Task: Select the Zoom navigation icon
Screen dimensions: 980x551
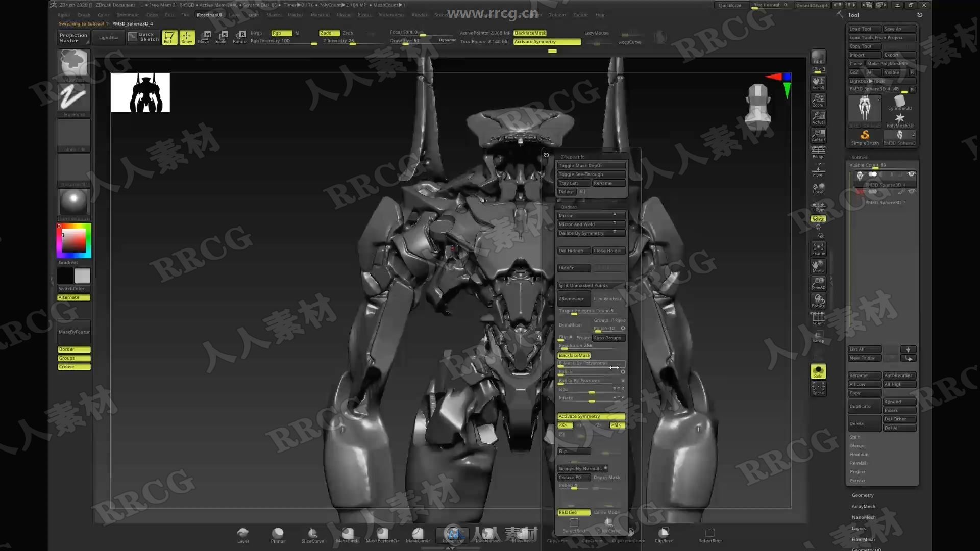Action: pyautogui.click(x=818, y=100)
